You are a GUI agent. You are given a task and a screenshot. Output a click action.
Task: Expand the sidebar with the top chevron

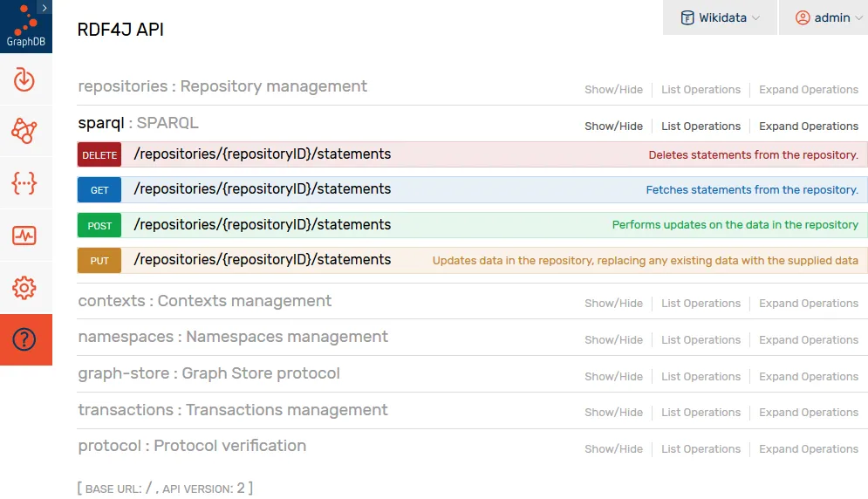[44, 7]
